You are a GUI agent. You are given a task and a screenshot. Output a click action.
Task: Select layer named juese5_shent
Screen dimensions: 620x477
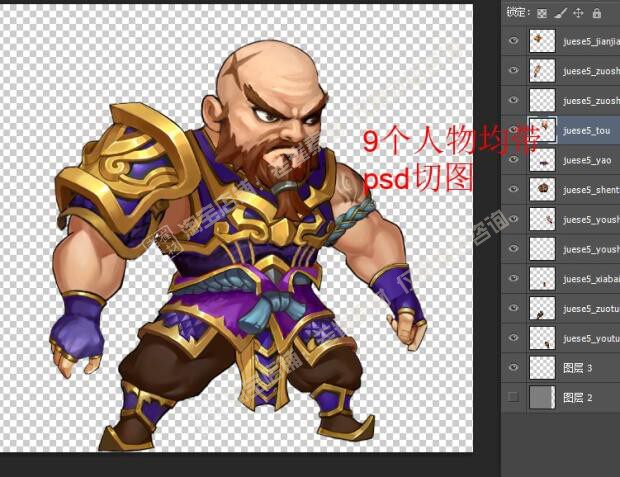[x=592, y=190]
